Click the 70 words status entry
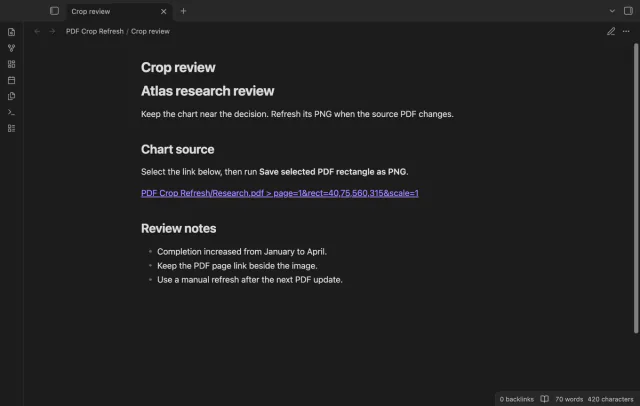This screenshot has height=406, width=640. pyautogui.click(x=569, y=399)
